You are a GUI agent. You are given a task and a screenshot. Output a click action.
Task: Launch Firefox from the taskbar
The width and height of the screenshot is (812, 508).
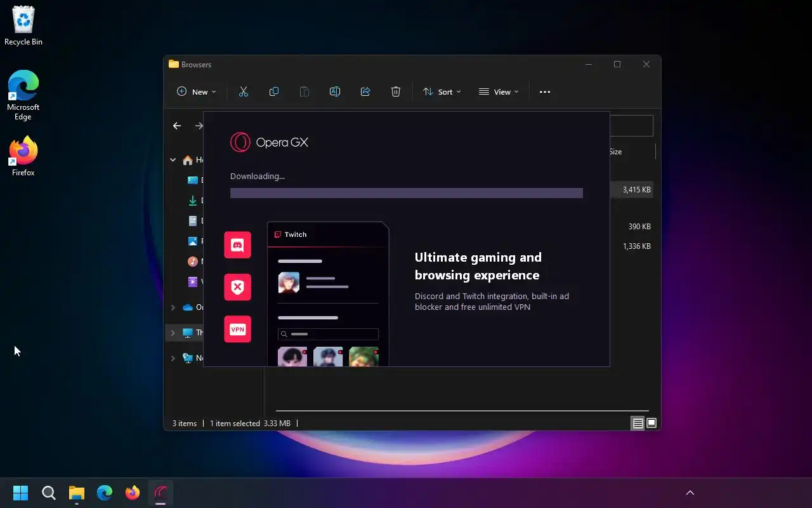[x=133, y=493]
